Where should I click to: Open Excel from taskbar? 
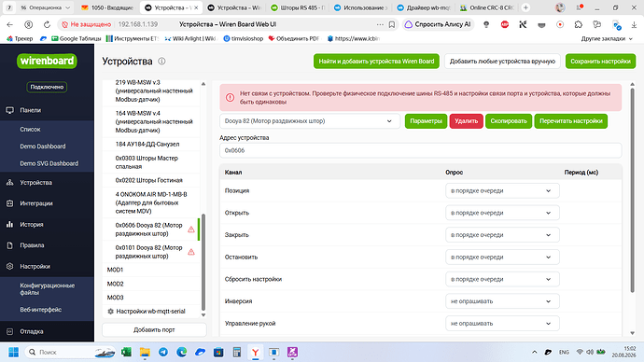pyautogui.click(x=126, y=352)
